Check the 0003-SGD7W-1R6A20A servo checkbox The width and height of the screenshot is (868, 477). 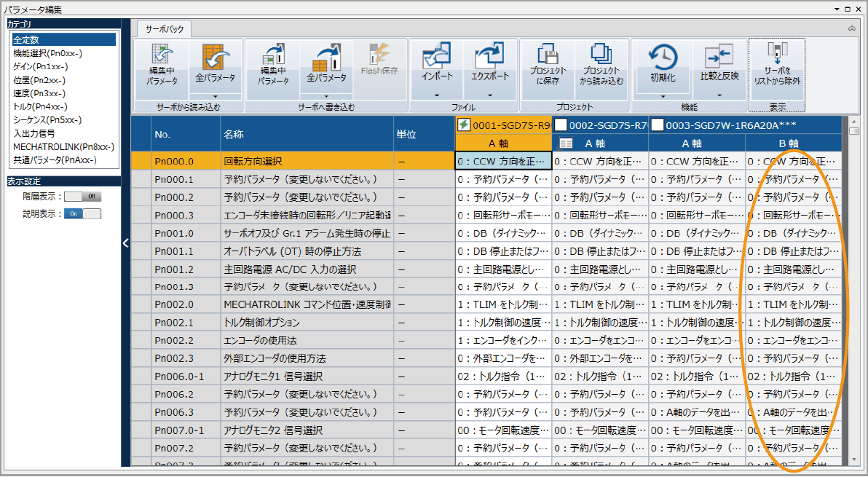pyautogui.click(x=658, y=125)
